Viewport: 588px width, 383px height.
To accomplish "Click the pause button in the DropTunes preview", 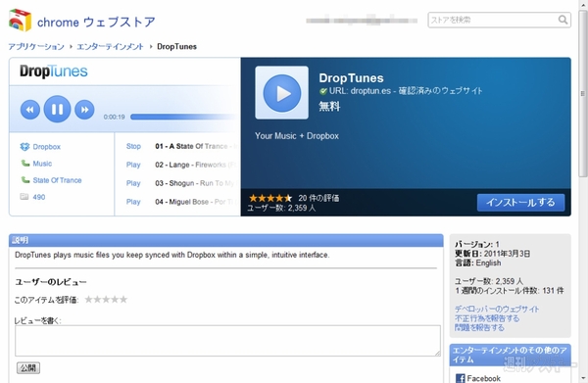I will tap(57, 109).
